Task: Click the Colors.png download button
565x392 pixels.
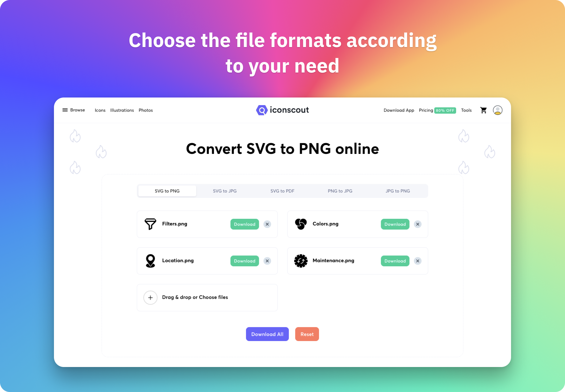Action: (395, 223)
